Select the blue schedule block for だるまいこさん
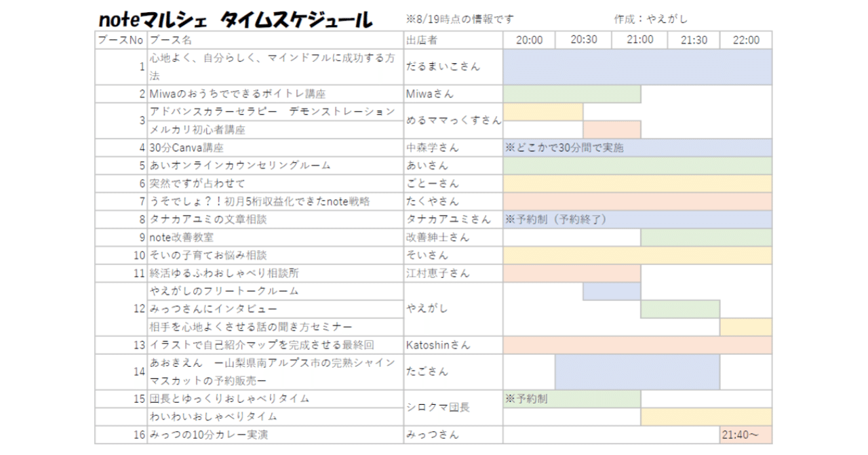The width and height of the screenshot is (868, 455). tap(636, 66)
